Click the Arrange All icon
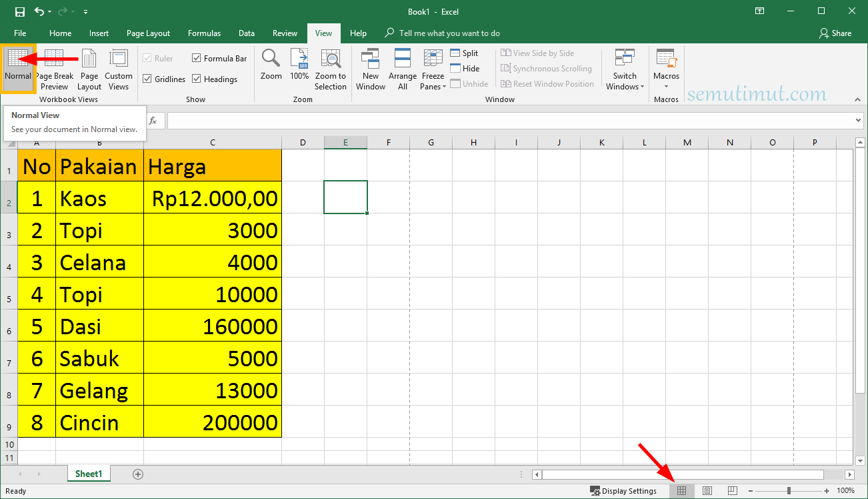Screen dimensions: 868x499 click(402, 68)
